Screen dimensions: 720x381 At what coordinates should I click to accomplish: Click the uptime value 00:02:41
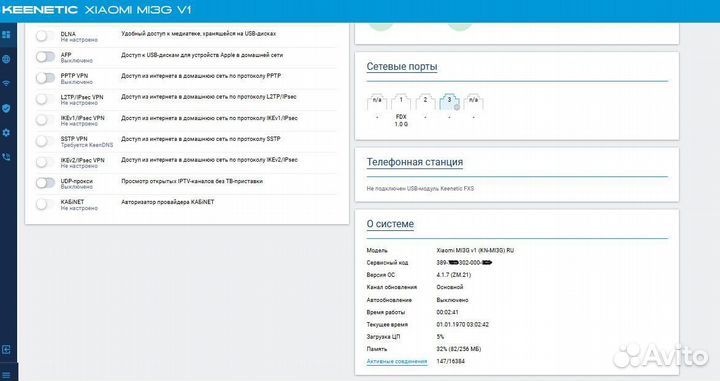[x=448, y=312]
